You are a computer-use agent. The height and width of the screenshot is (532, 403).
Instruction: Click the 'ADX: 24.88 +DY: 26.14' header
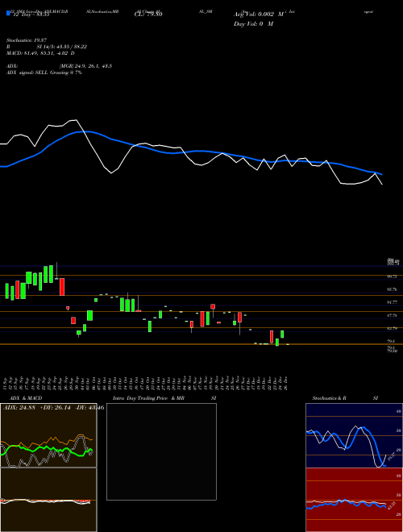36,408
